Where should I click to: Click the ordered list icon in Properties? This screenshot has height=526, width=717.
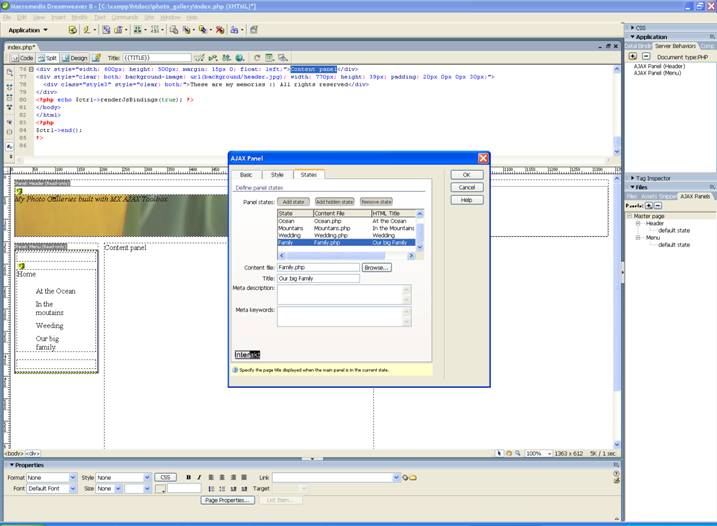click(222, 488)
